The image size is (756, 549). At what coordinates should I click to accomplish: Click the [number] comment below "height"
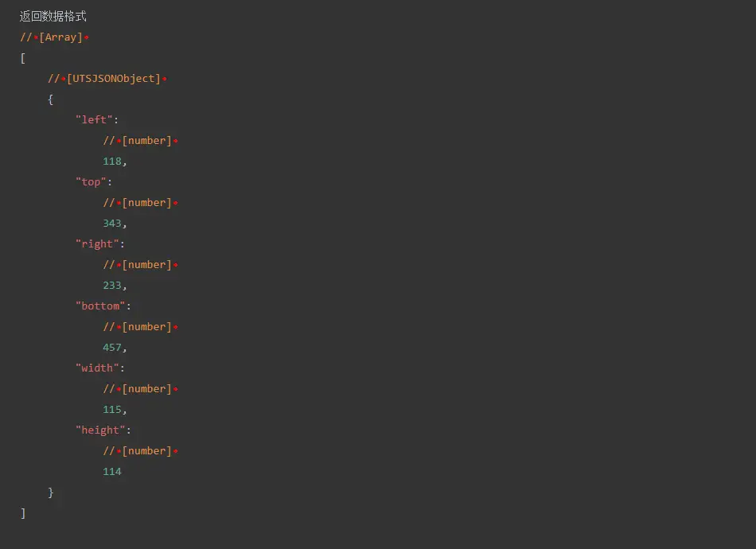pos(141,451)
